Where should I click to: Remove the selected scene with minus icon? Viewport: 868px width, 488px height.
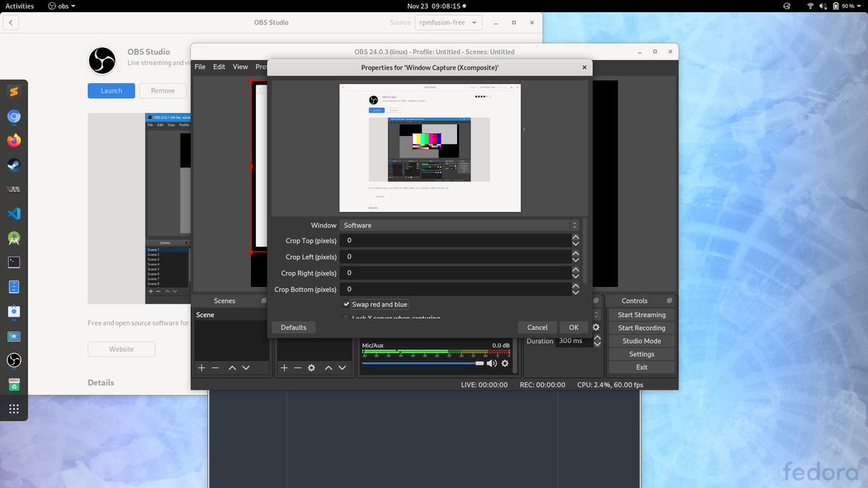click(x=215, y=368)
